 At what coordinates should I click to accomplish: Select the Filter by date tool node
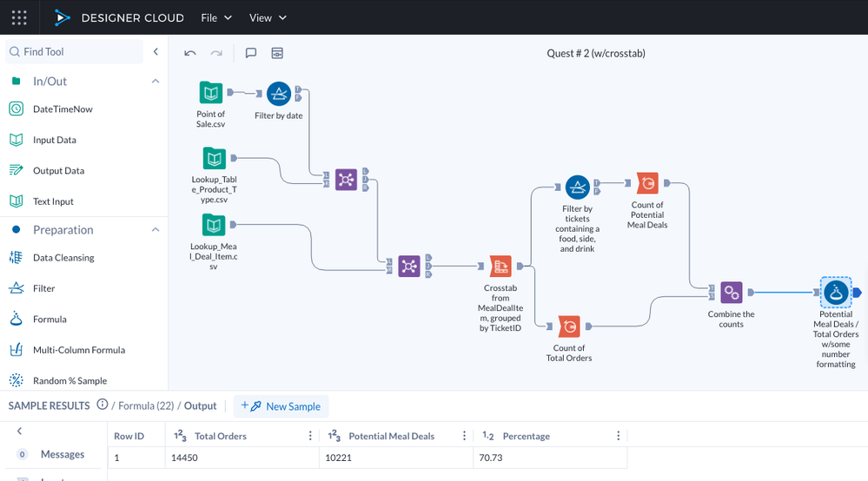(278, 94)
